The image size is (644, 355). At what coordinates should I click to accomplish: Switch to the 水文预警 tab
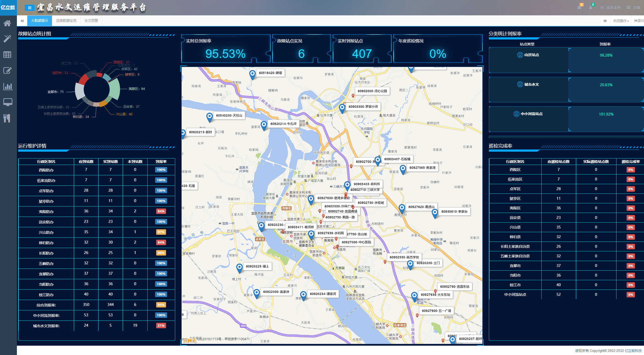click(91, 21)
